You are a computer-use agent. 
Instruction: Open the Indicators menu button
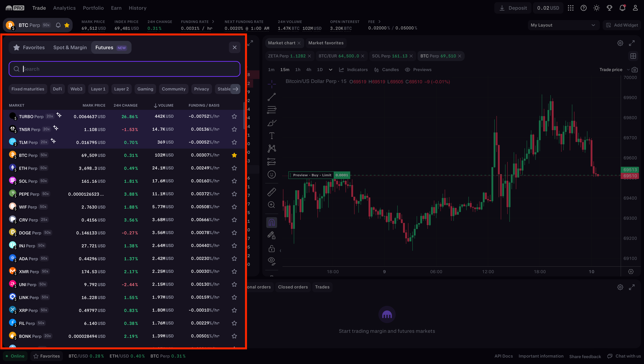click(353, 69)
